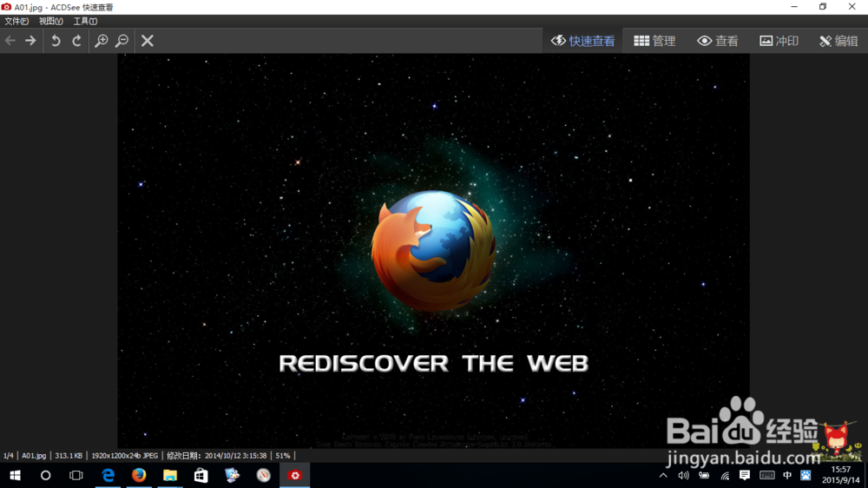The height and width of the screenshot is (488, 868).
Task: Close the ACDSee window
Action: pyautogui.click(x=852, y=7)
